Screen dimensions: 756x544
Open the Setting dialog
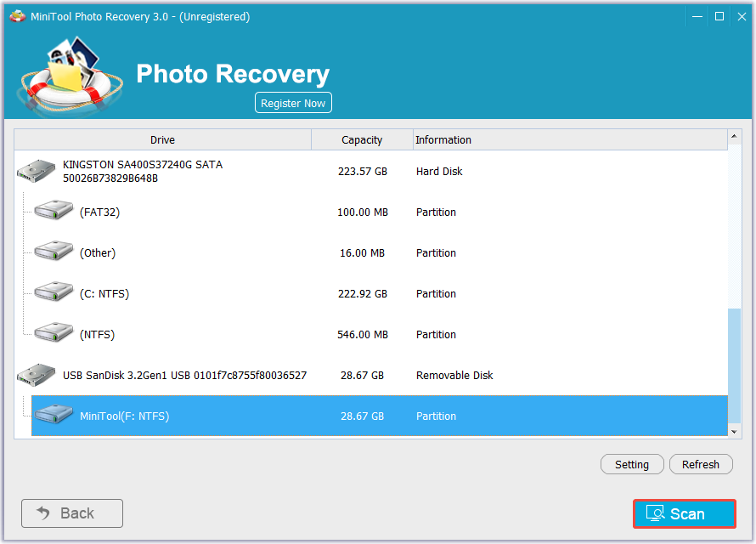(632, 464)
